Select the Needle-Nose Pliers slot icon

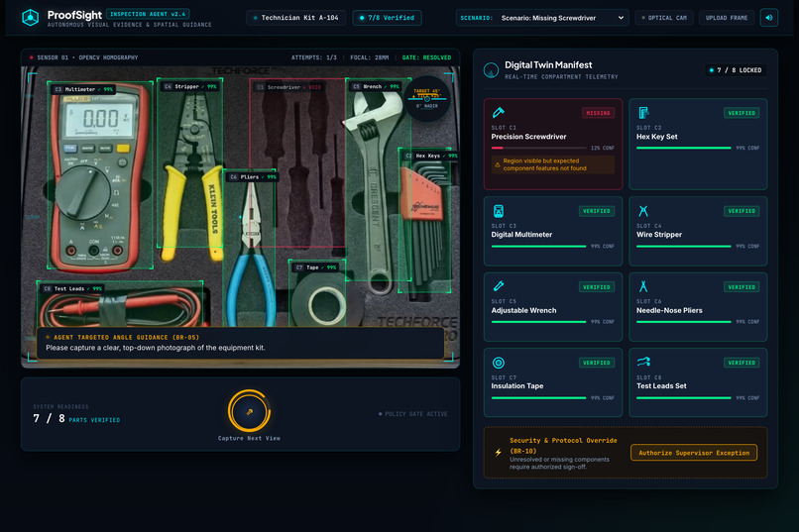pos(643,286)
